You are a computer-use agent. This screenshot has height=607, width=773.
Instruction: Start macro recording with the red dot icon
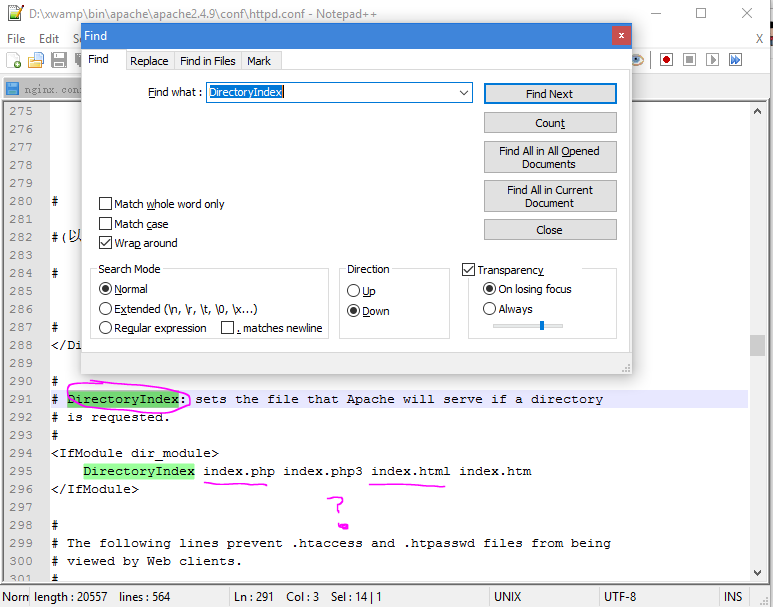[667, 60]
